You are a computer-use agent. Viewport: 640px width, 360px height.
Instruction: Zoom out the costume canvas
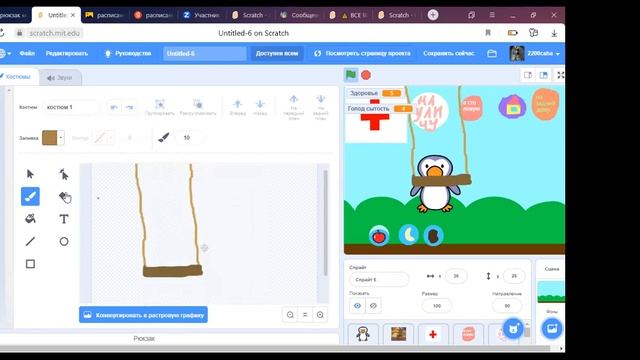290,315
